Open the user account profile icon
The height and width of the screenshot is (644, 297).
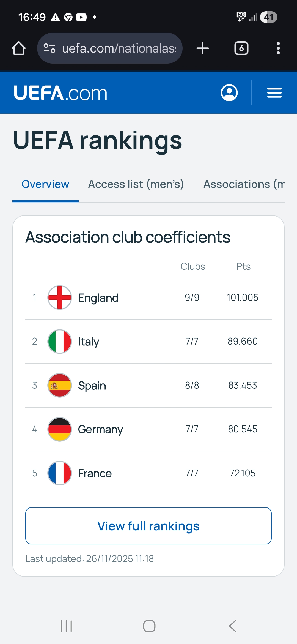229,93
